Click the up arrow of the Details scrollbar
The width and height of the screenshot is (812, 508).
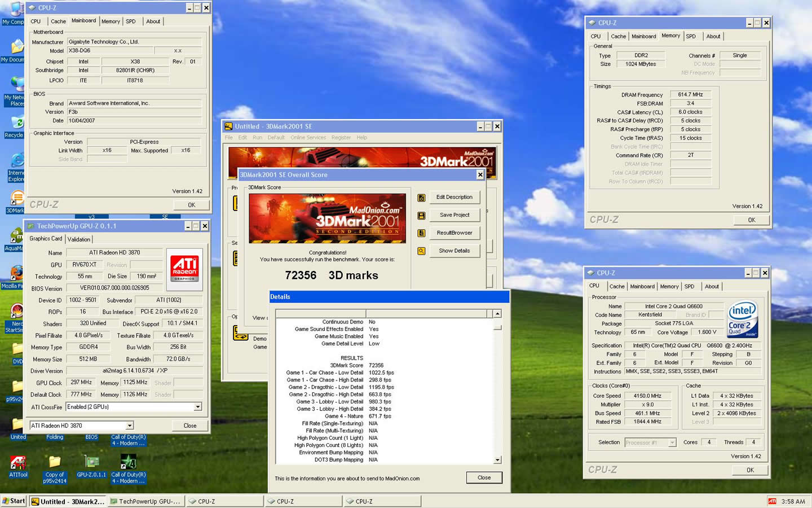497,314
